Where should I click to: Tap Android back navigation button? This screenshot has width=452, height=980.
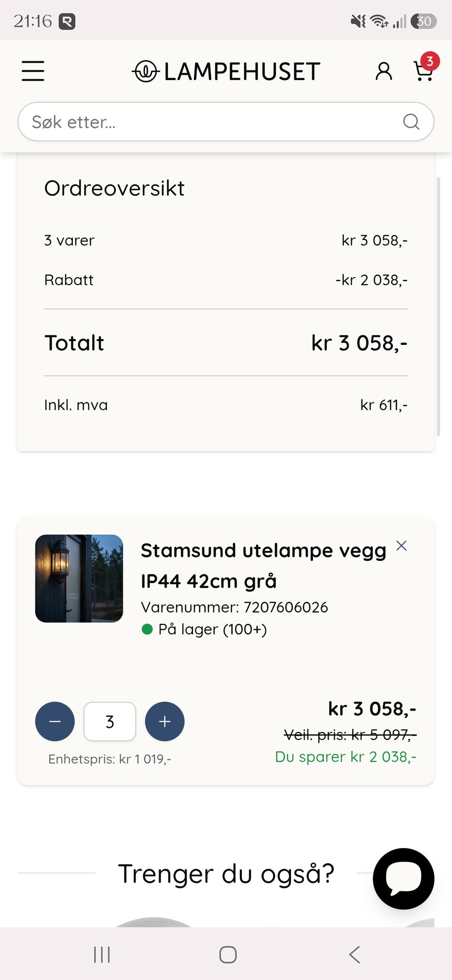(355, 955)
